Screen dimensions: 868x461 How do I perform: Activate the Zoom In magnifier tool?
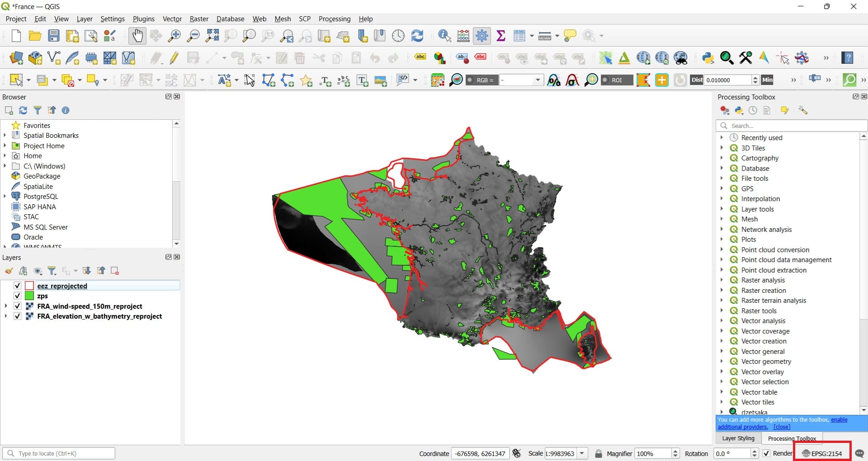[174, 36]
